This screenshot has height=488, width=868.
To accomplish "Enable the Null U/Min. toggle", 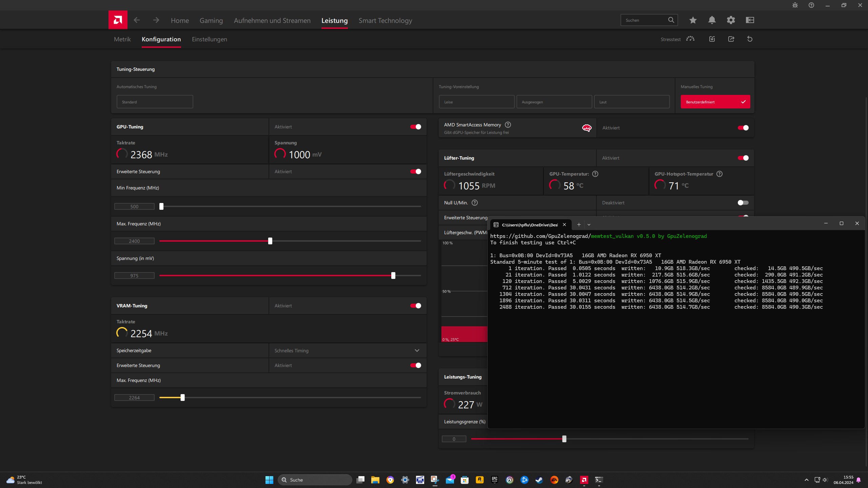I will coord(743,203).
